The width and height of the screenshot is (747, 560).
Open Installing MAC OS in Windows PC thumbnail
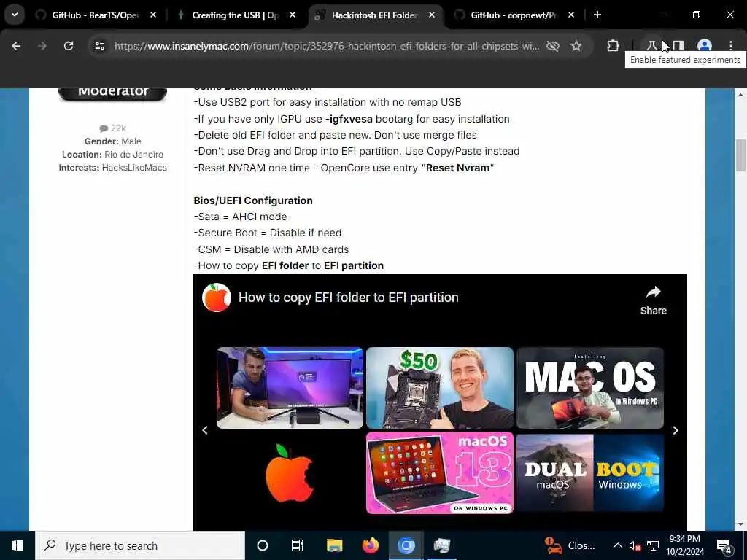[589, 388]
